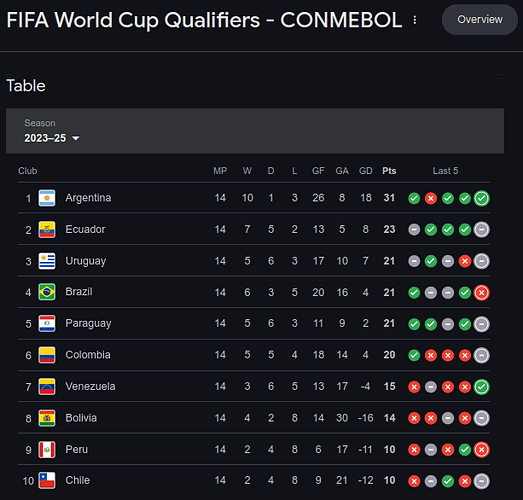Click the Brazil flag icon

[x=47, y=292]
